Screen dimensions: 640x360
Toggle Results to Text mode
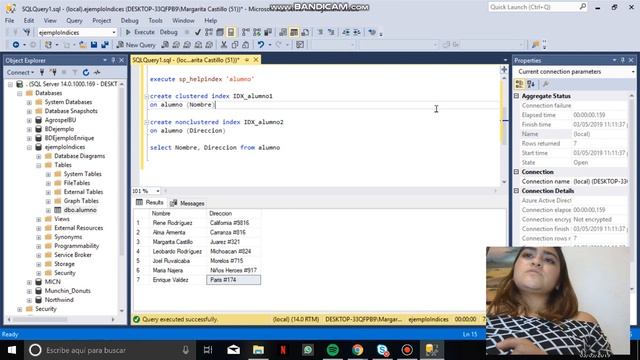point(283,32)
